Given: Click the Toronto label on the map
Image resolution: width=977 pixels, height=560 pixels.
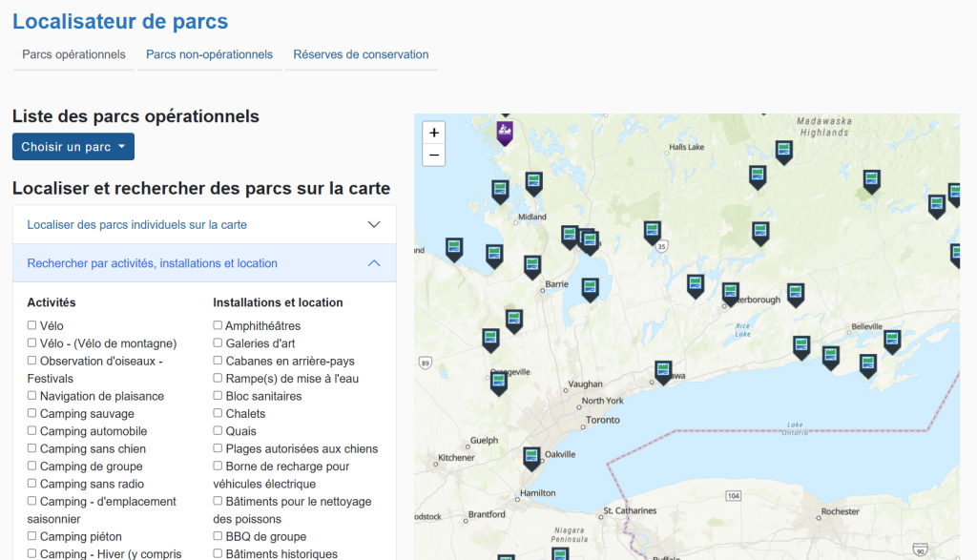Looking at the screenshot, I should coord(603,420).
